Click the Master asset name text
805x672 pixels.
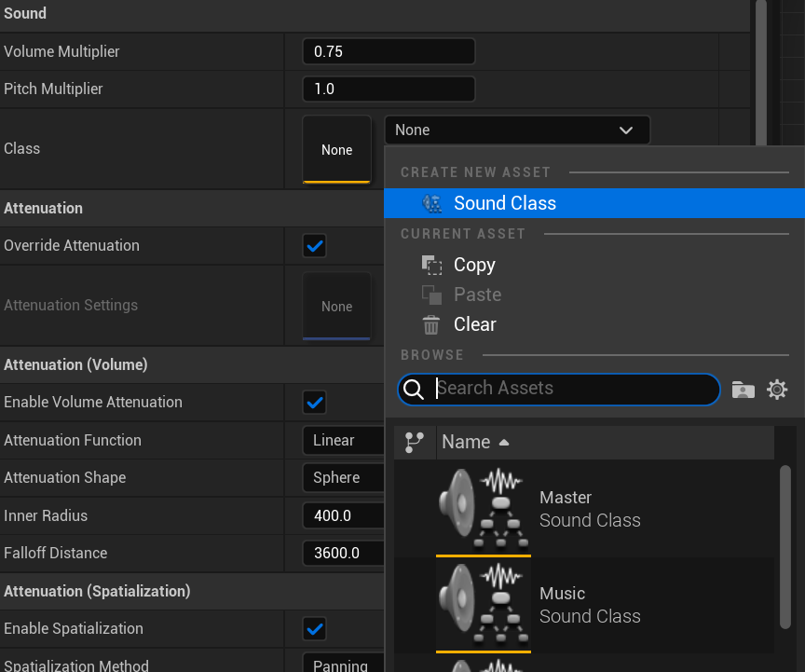click(x=566, y=498)
